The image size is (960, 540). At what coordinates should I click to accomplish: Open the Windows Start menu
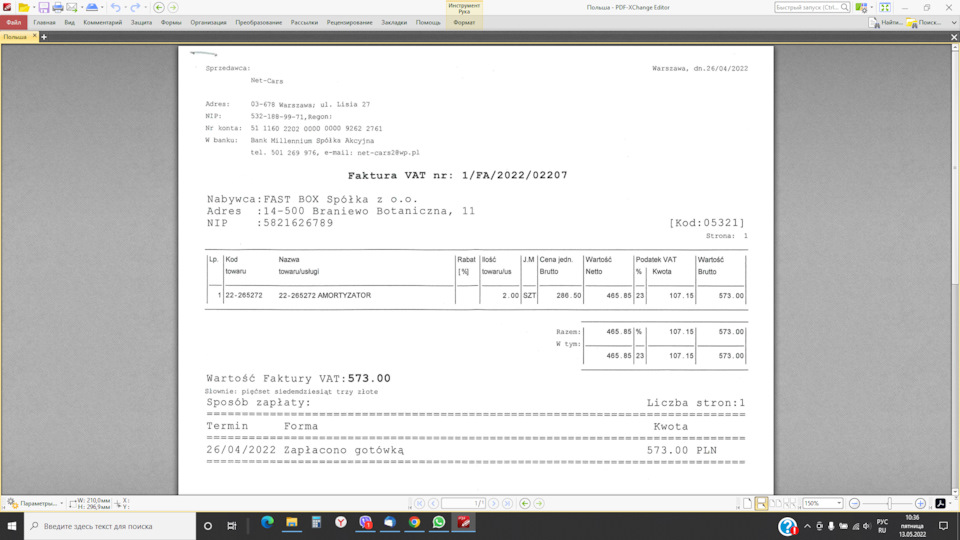click(x=12, y=526)
